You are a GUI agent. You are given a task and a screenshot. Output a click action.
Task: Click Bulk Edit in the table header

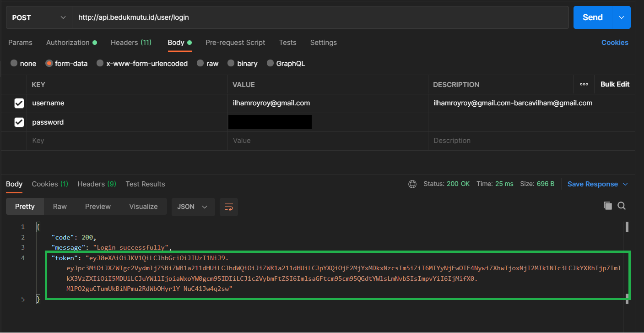615,84
